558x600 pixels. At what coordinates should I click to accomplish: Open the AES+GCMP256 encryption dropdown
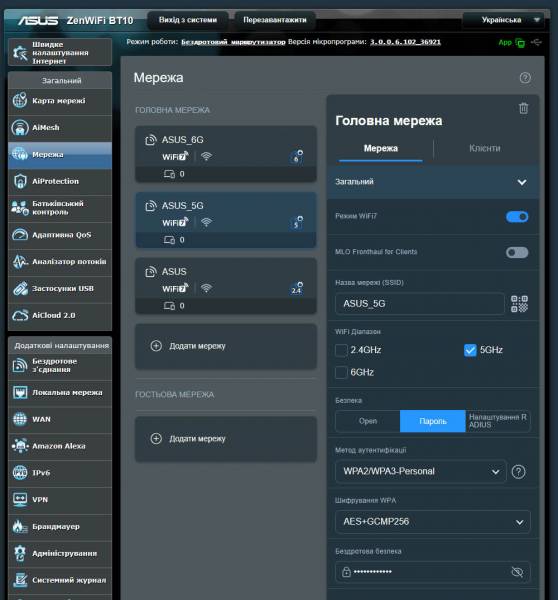pyautogui.click(x=433, y=522)
